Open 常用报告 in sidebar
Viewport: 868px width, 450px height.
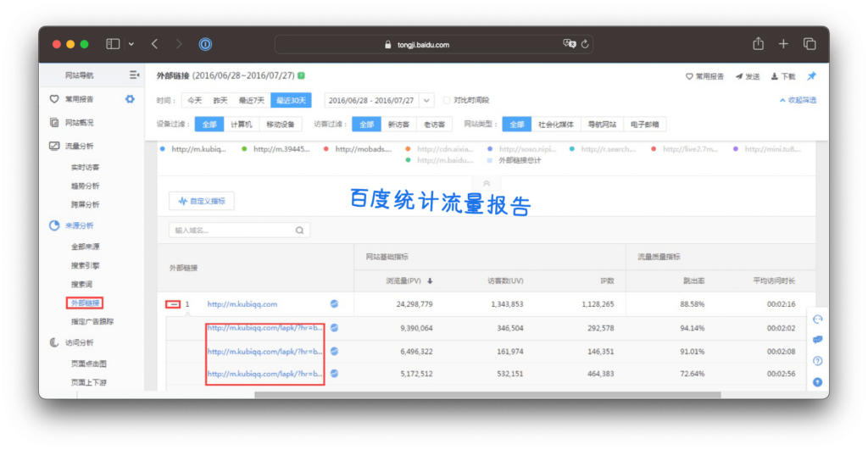79,99
